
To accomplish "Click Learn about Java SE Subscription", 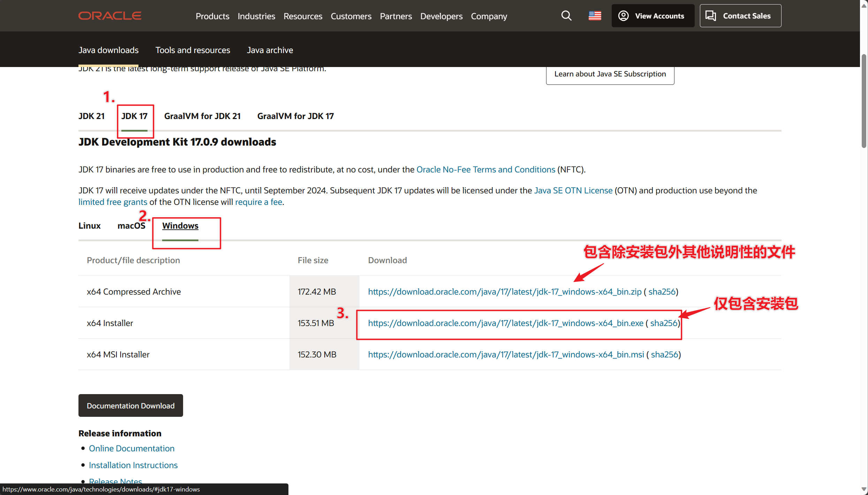I will click(x=610, y=74).
